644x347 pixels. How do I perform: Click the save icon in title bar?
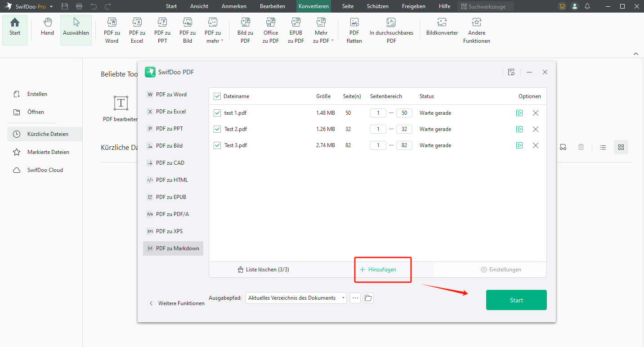[65, 6]
